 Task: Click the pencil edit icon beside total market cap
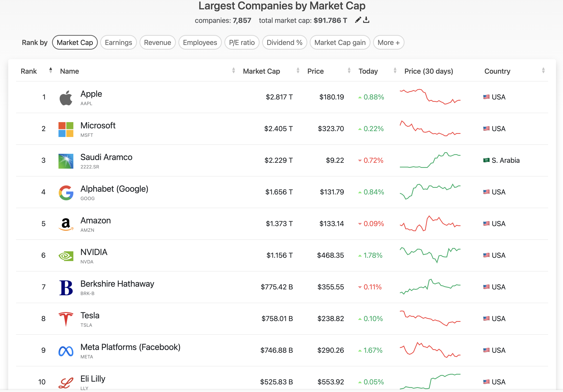click(x=358, y=20)
